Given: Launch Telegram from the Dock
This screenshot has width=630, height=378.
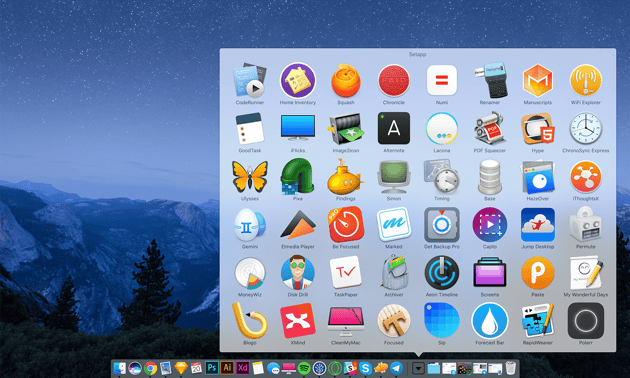Looking at the screenshot, I should pyautogui.click(x=396, y=368).
